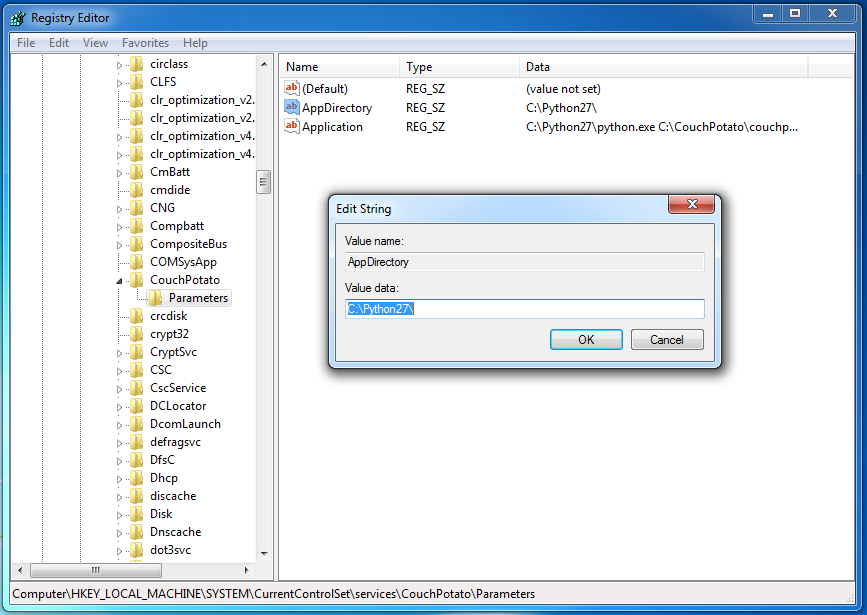This screenshot has height=615, width=867.
Task: Expand the CLFS key arrow
Action: pyautogui.click(x=119, y=83)
